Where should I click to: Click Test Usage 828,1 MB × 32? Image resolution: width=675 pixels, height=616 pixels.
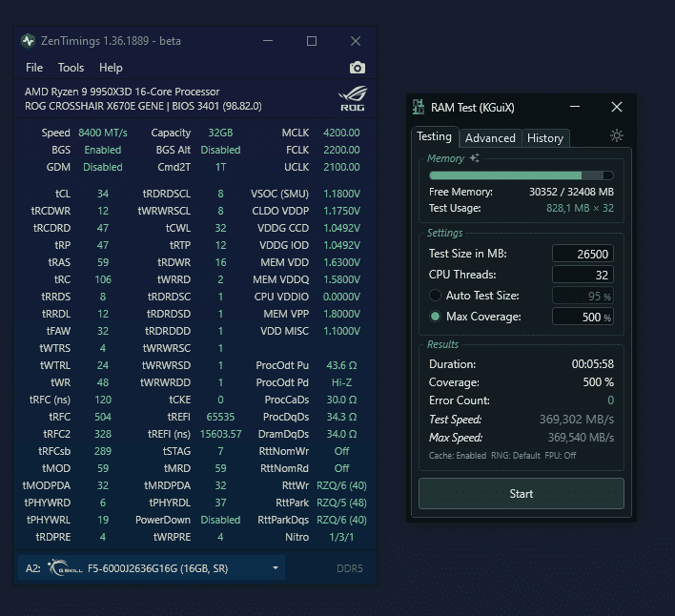click(580, 208)
